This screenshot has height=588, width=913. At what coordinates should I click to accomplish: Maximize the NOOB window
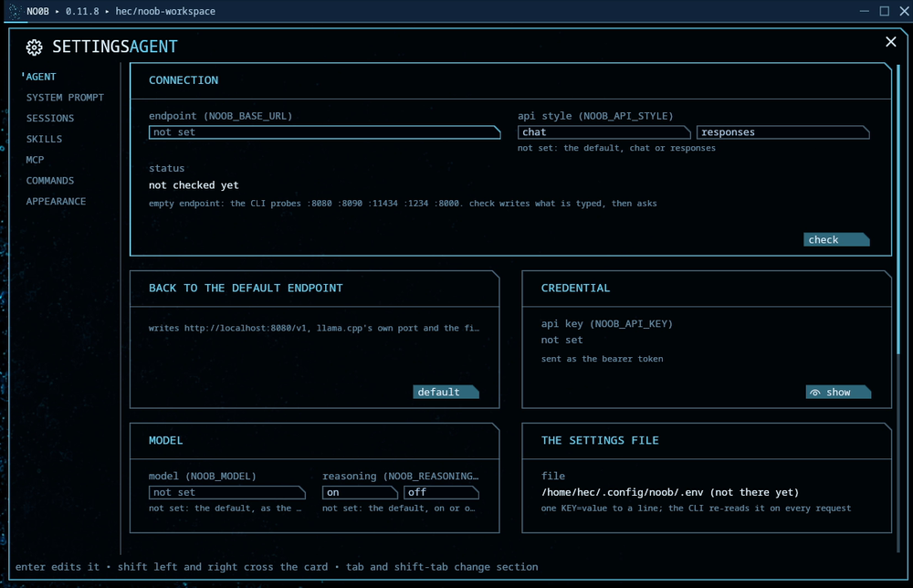pyautogui.click(x=884, y=11)
